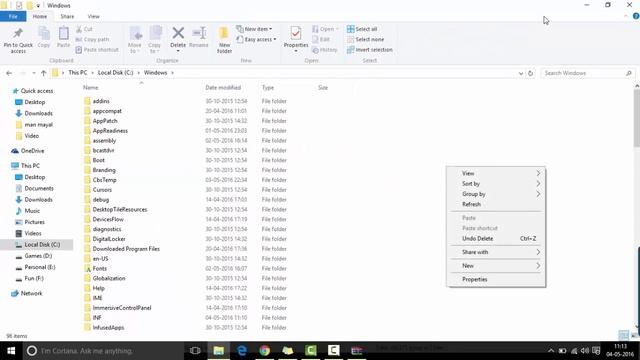The width and height of the screenshot is (640, 360).
Task: Click File Explorer taskbar icon
Action: point(219,351)
